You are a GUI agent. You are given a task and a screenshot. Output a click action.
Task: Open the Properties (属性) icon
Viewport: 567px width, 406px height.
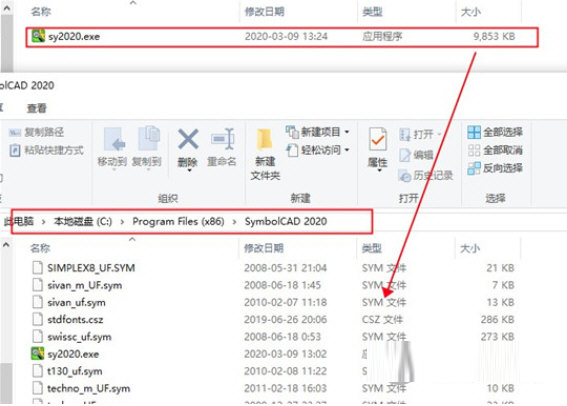pyautogui.click(x=378, y=139)
